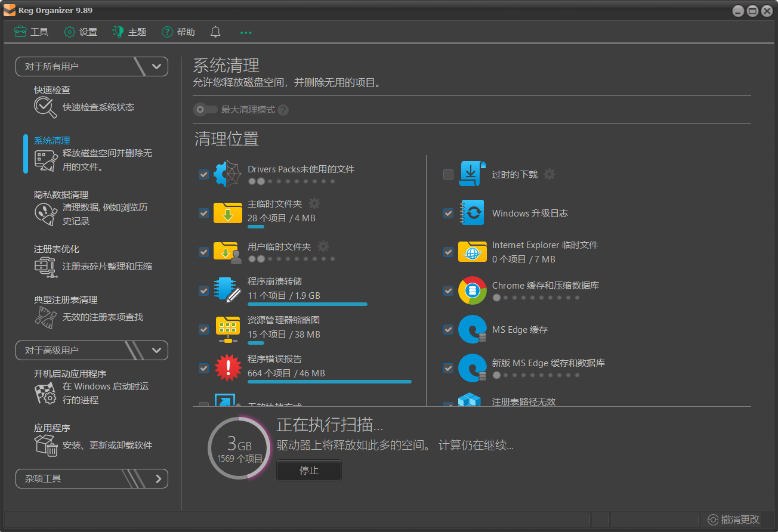Image resolution: width=778 pixels, height=532 pixels.
Task: Open 典型注册表清理 section
Action: click(x=66, y=299)
